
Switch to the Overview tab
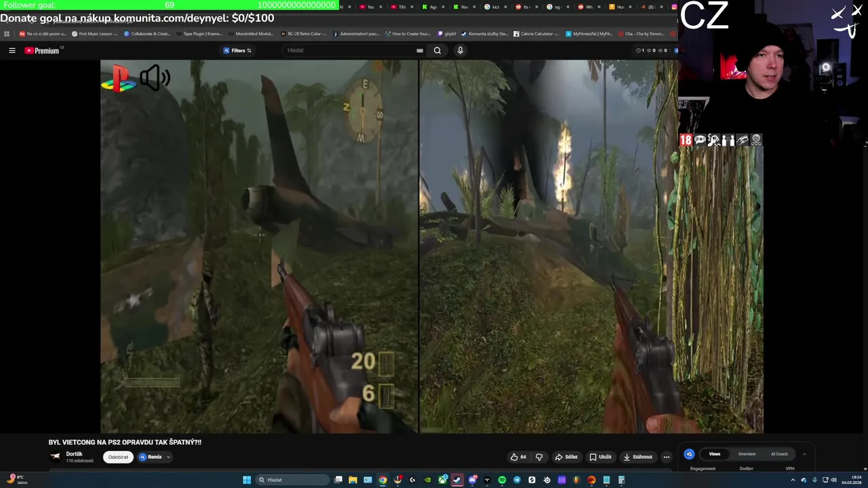[747, 454]
